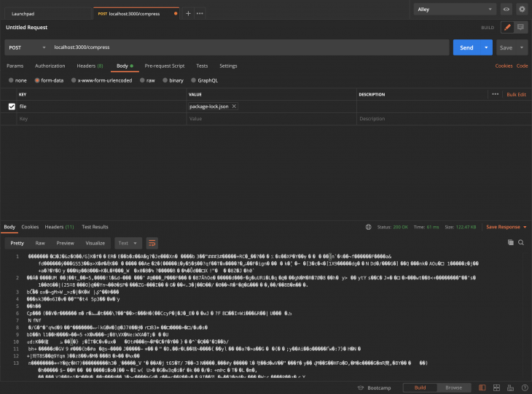Copy response using the copy icon
This screenshot has width=532, height=394.
pos(510,242)
